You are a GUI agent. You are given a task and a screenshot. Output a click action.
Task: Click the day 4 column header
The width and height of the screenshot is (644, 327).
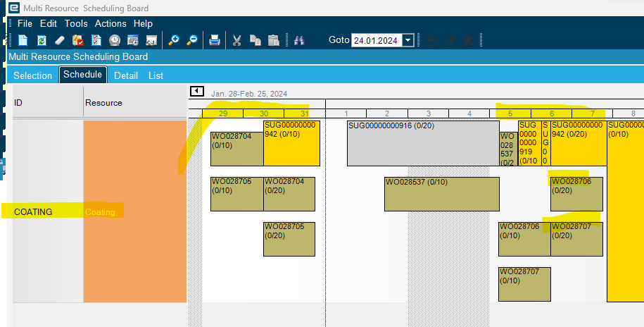(x=469, y=113)
